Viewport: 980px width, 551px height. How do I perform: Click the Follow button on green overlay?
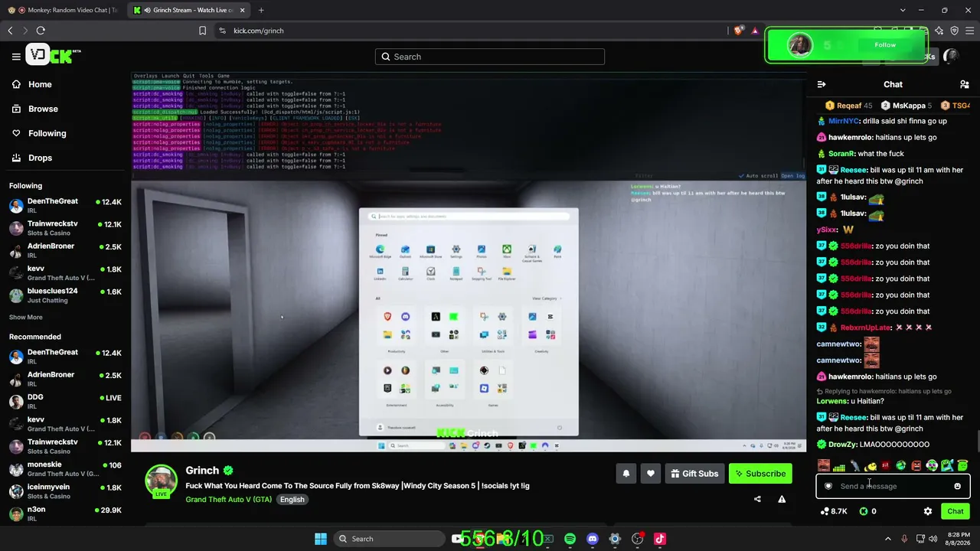point(885,45)
